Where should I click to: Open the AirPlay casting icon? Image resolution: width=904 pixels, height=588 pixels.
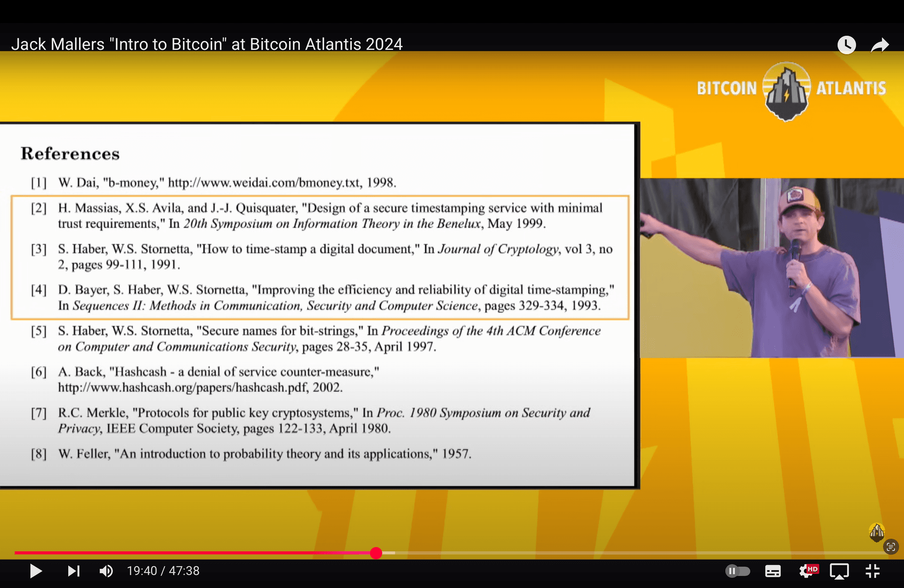pyautogui.click(x=839, y=571)
